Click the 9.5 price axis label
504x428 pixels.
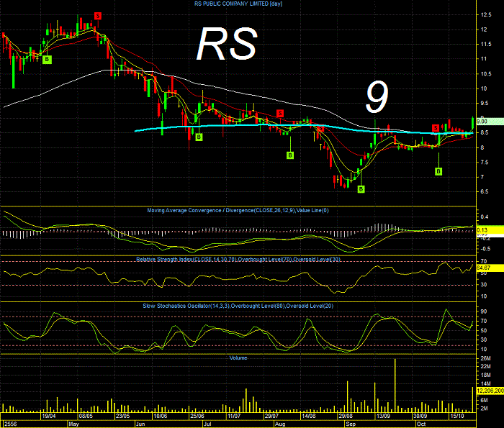click(x=486, y=104)
